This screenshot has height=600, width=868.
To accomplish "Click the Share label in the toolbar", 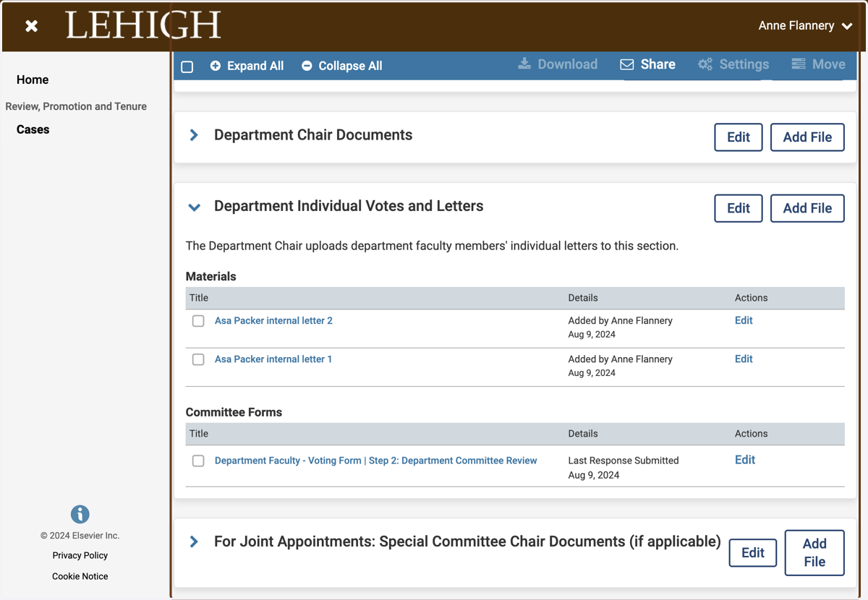I will (658, 64).
